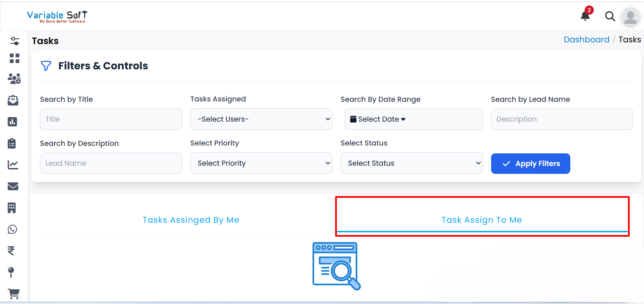Click the dashboard grid sidebar icon
The width and height of the screenshot is (644, 304).
point(14,58)
